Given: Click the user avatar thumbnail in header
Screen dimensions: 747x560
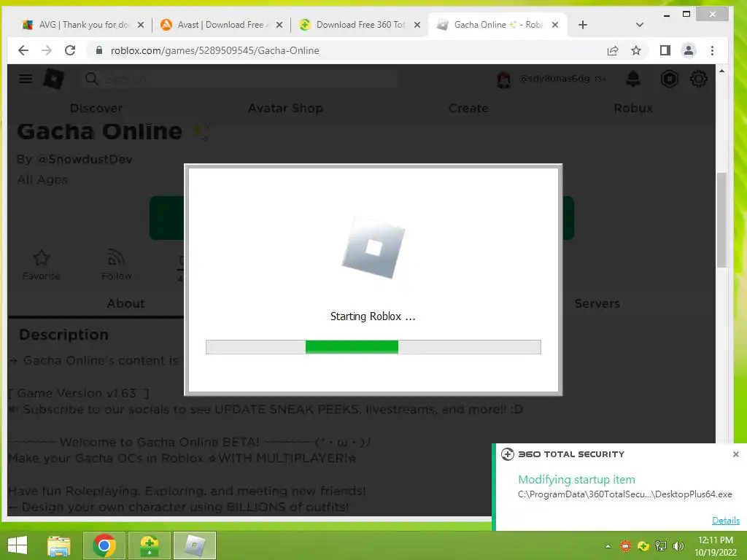Looking at the screenshot, I should (503, 79).
